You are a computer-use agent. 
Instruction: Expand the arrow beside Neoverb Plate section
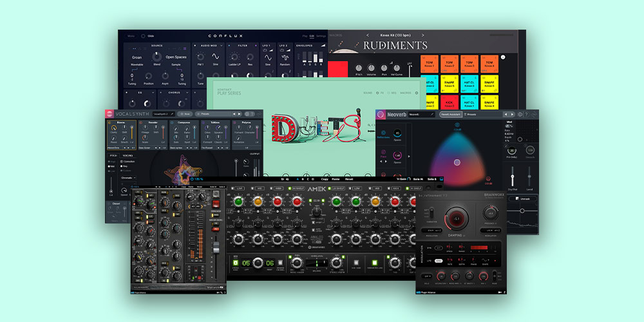pyautogui.click(x=408, y=156)
